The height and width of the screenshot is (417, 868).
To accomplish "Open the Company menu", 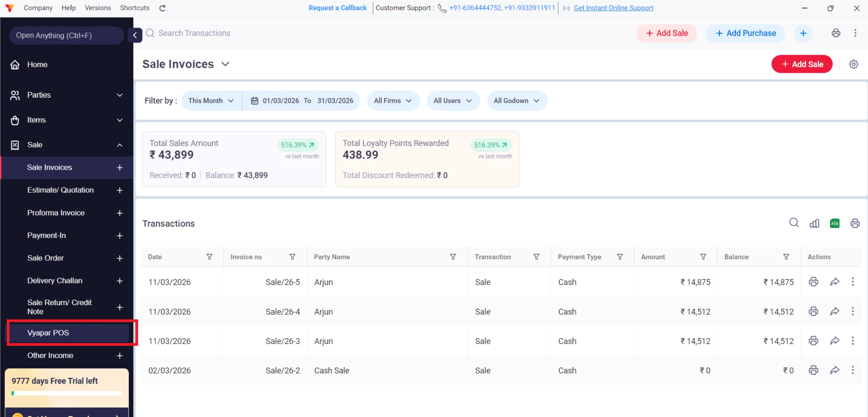I will (x=38, y=8).
